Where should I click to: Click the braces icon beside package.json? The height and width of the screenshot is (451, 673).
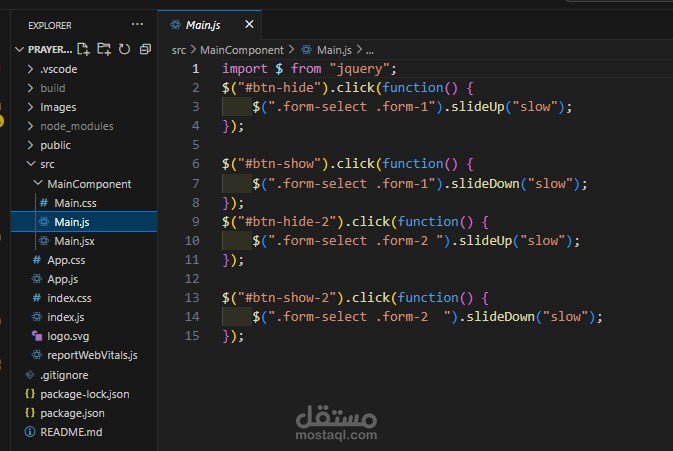(30, 412)
